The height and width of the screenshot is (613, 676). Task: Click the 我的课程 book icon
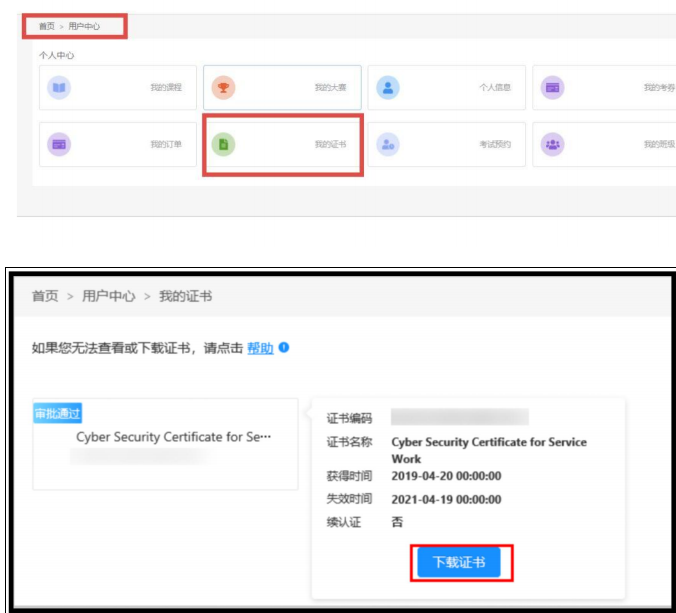tap(59, 88)
